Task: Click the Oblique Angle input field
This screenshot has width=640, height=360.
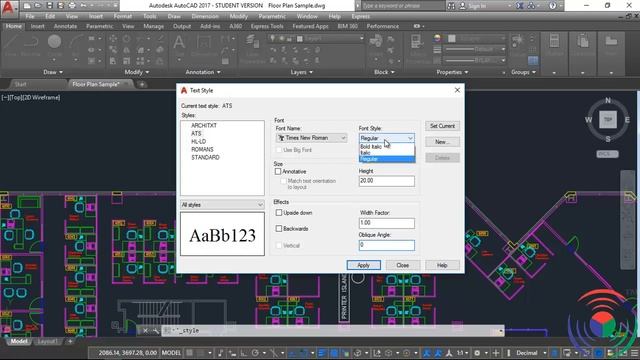Action: (x=387, y=245)
